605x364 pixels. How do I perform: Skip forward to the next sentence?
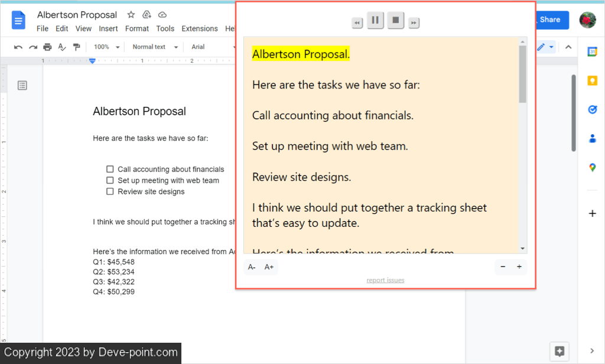tap(414, 23)
